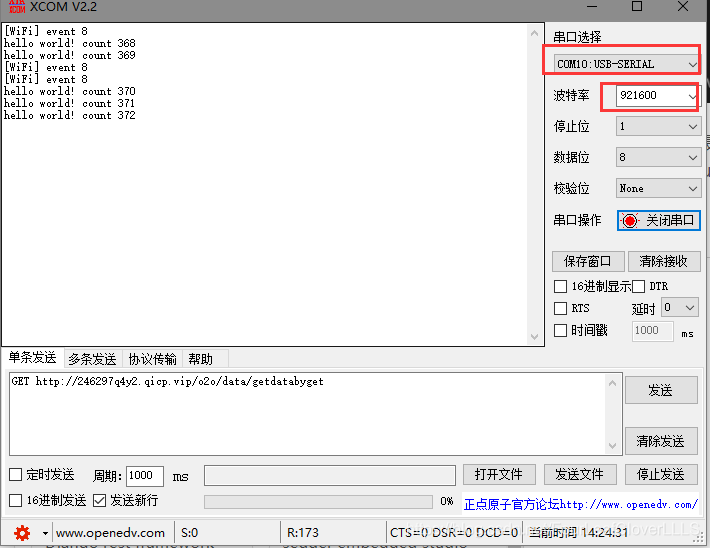The height and width of the screenshot is (548, 710).
Task: Open the arrow menu beside gear icon
Action: point(45,533)
